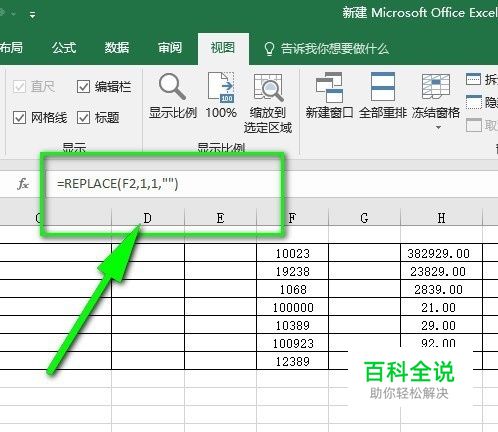Open a 新建窗口 new window
The width and height of the screenshot is (498, 432).
pyautogui.click(x=329, y=96)
